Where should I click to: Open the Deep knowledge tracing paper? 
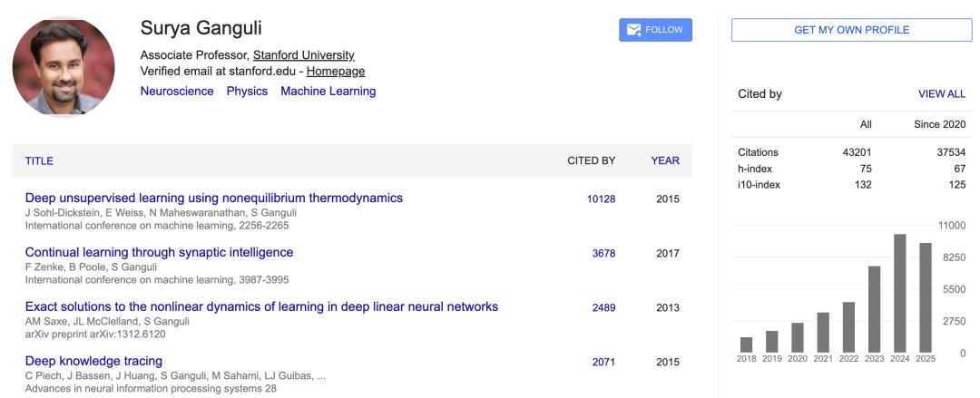[x=93, y=361]
